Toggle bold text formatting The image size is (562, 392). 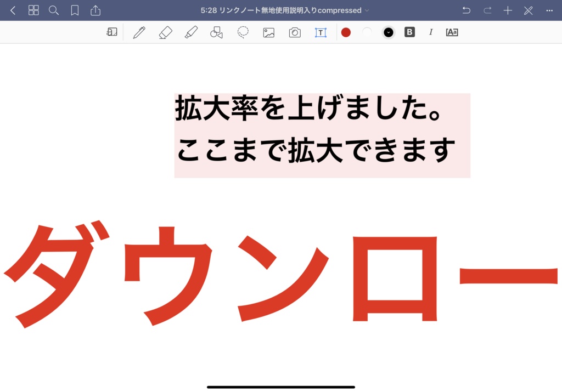pos(409,32)
